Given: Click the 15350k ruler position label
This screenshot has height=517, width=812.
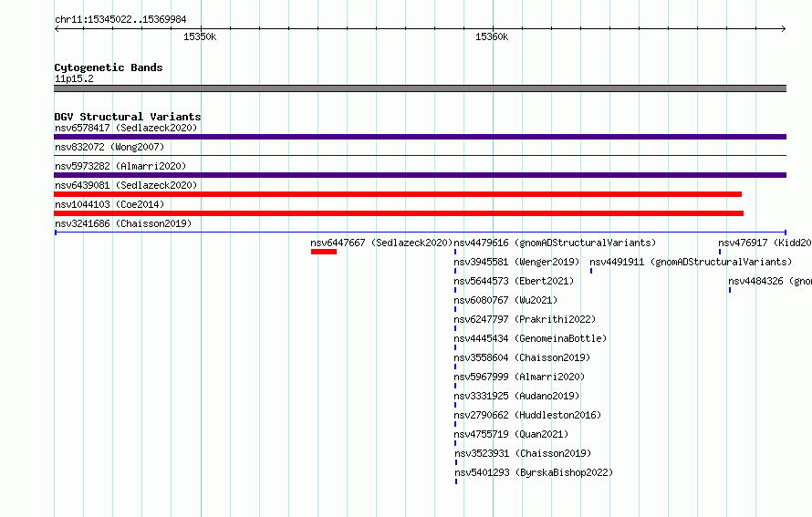Looking at the screenshot, I should coord(200,36).
